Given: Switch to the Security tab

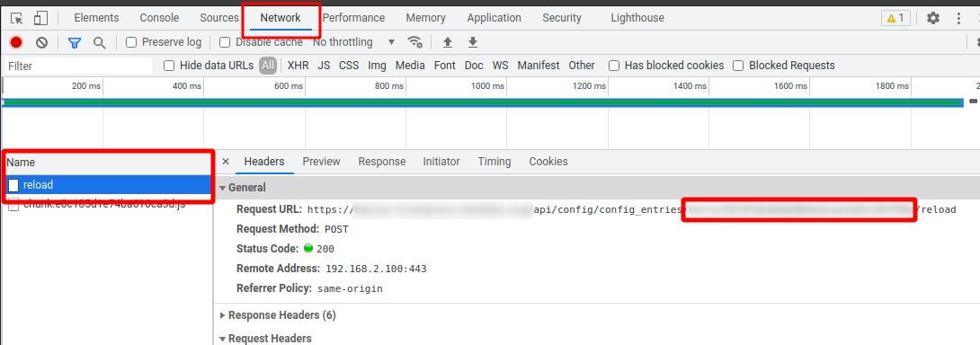Looking at the screenshot, I should coord(562,18).
